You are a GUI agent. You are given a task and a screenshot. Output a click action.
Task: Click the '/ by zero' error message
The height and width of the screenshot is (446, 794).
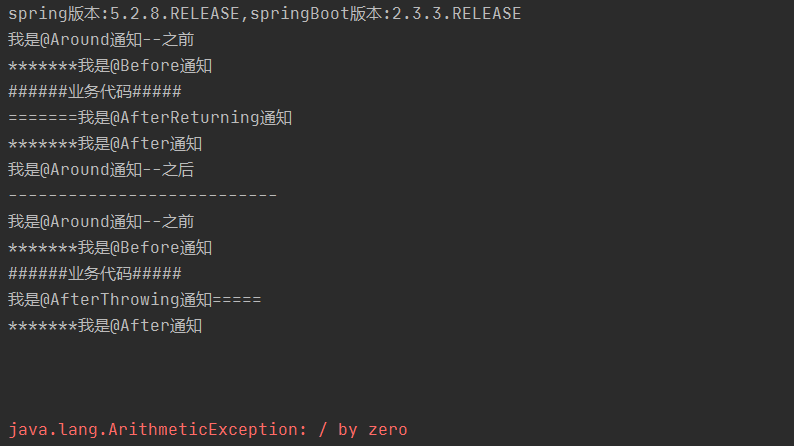click(x=363, y=430)
